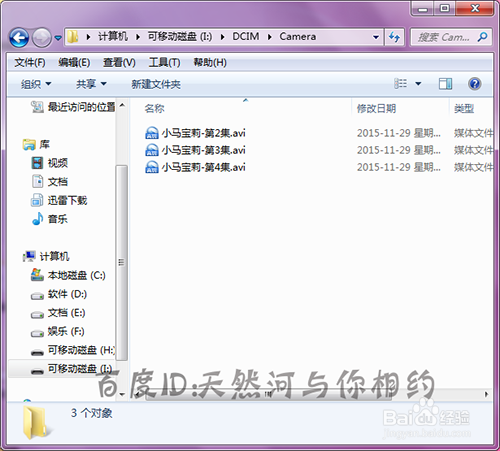Viewport: 500px width, 451px height.
Task: Open the 组织 dropdown
Action: pos(36,84)
